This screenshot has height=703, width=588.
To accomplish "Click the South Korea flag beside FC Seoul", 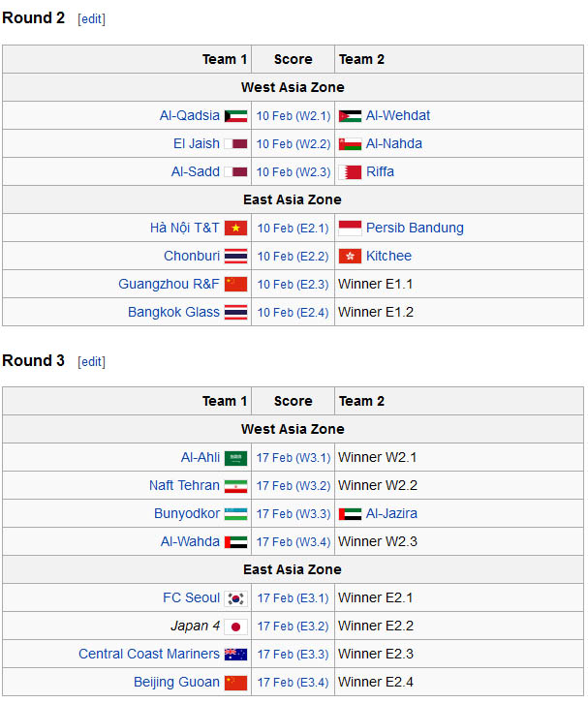I will click(235, 598).
